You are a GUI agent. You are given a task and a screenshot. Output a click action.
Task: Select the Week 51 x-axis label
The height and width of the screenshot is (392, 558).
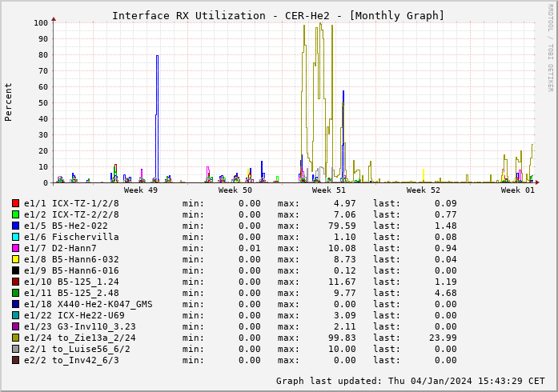click(x=329, y=190)
